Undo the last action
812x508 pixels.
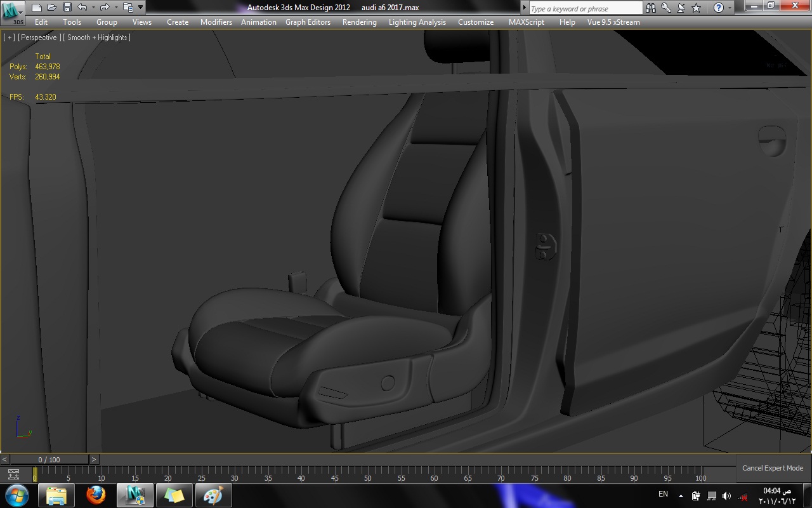click(x=82, y=8)
